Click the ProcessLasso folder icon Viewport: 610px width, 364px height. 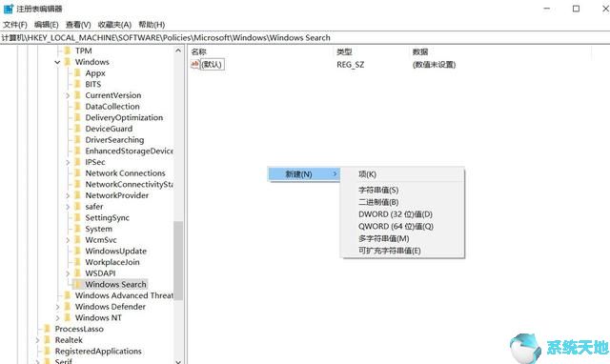(48, 329)
